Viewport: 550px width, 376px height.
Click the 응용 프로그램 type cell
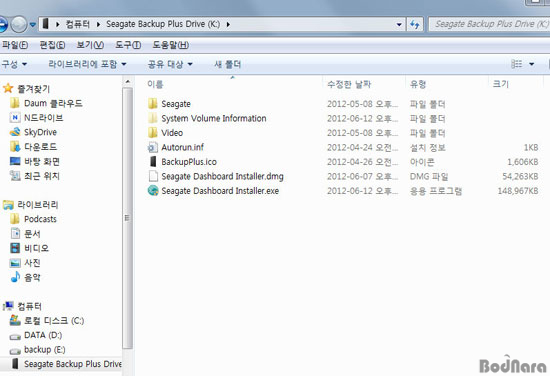[436, 191]
